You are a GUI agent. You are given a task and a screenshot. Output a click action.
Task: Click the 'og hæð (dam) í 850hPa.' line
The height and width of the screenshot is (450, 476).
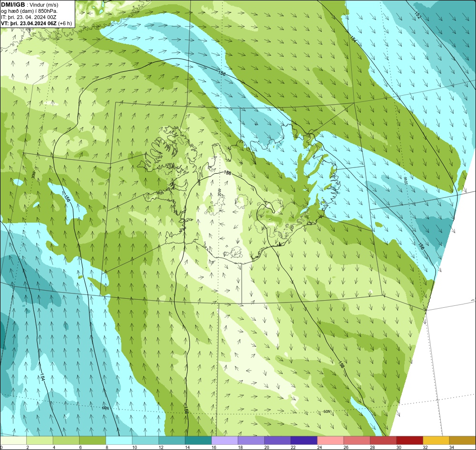30,11
